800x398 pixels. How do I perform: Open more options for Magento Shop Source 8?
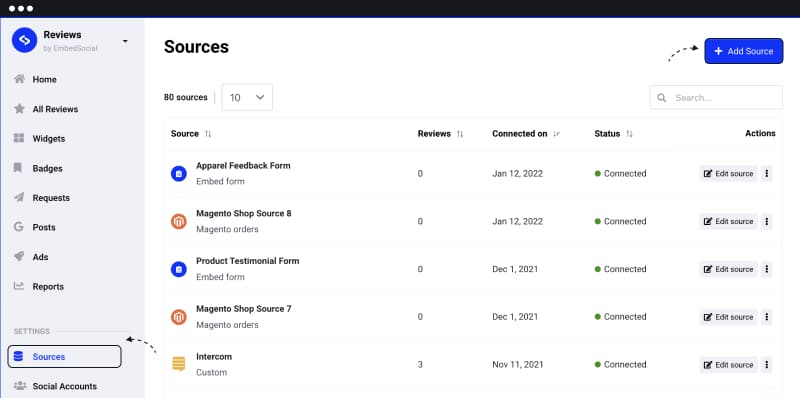tap(766, 221)
